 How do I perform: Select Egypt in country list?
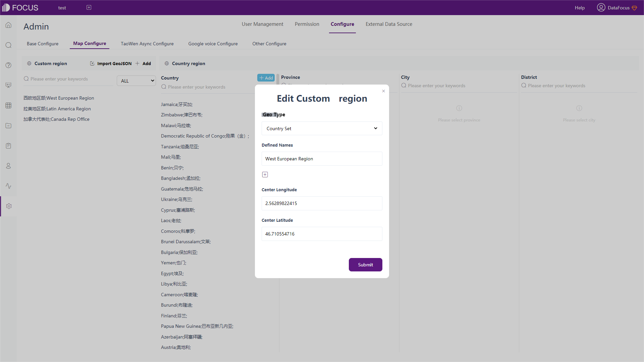pyautogui.click(x=172, y=273)
